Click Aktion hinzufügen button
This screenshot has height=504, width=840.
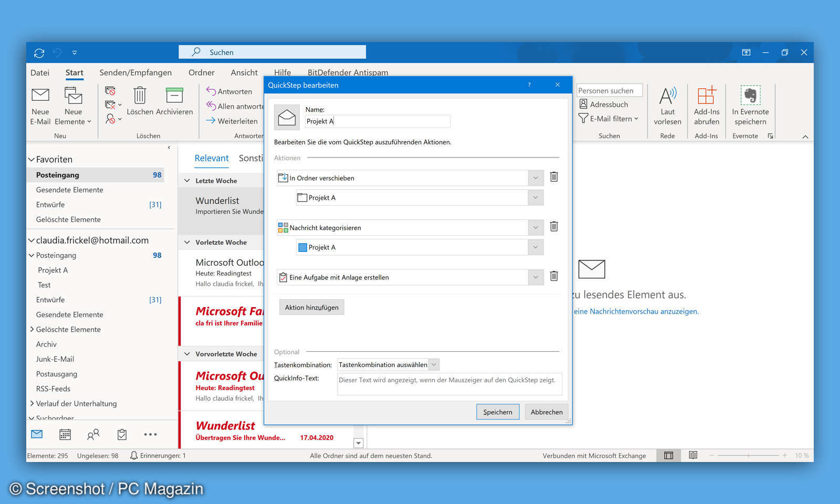coord(311,308)
